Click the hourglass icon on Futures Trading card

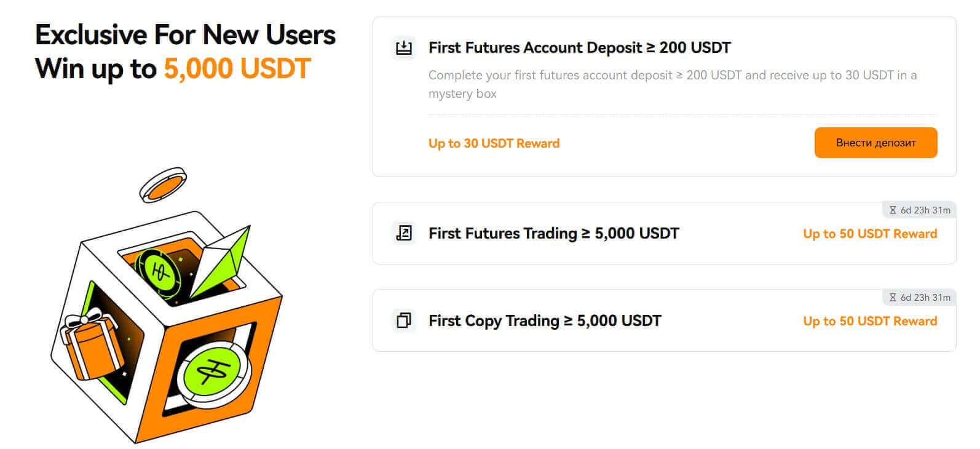pyautogui.click(x=893, y=210)
